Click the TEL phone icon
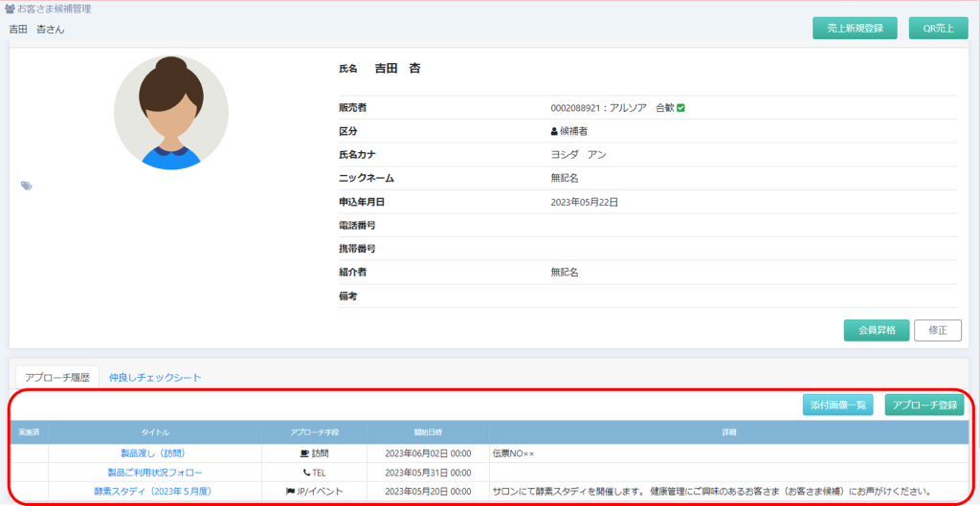980x506 pixels. tap(306, 473)
